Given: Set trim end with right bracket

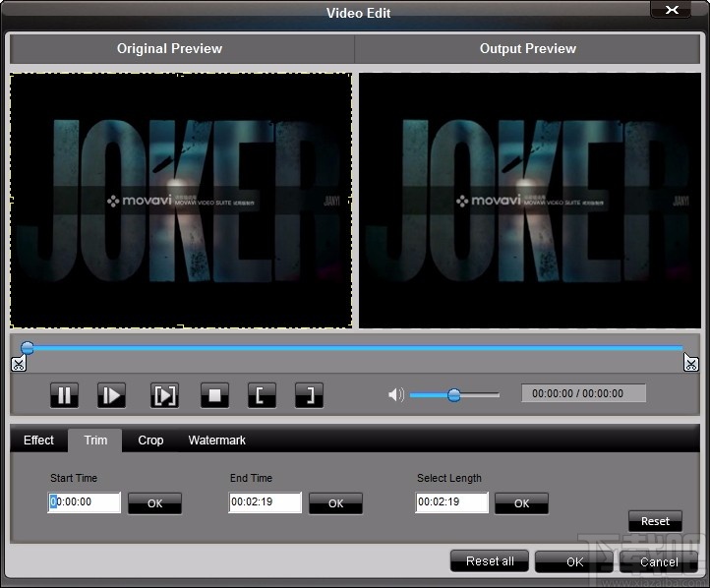Looking at the screenshot, I should tap(309, 395).
